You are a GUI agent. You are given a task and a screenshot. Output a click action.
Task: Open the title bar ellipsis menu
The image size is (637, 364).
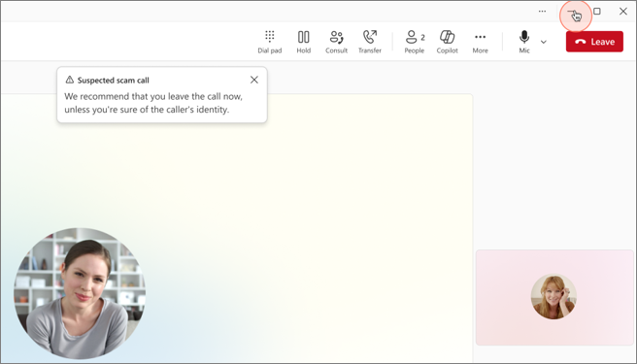[543, 12]
